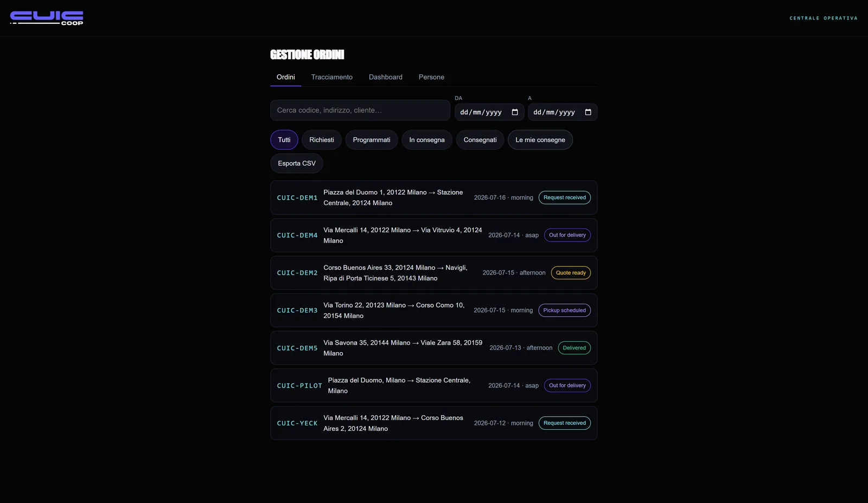Click date 2026-07-16 · morning

(x=503, y=198)
